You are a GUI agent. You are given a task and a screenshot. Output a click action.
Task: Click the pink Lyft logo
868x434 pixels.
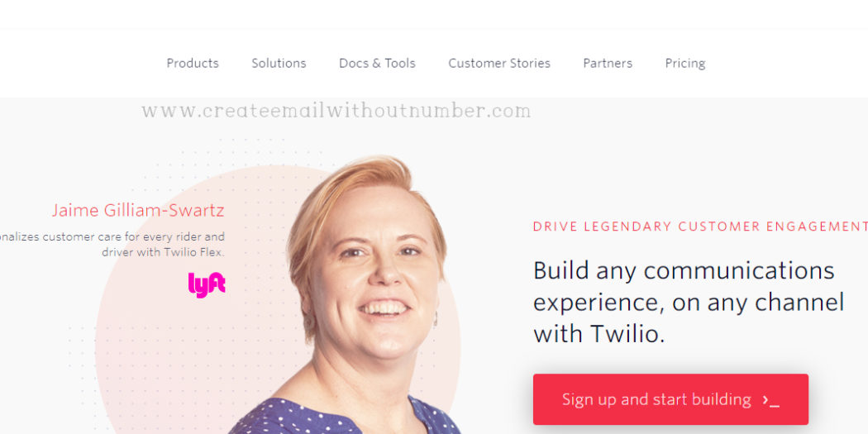click(x=207, y=285)
